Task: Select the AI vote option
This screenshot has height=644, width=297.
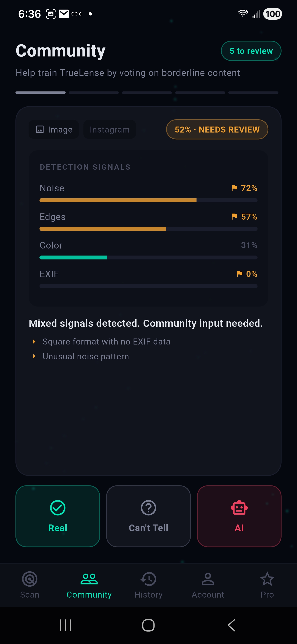Action: 239,516
